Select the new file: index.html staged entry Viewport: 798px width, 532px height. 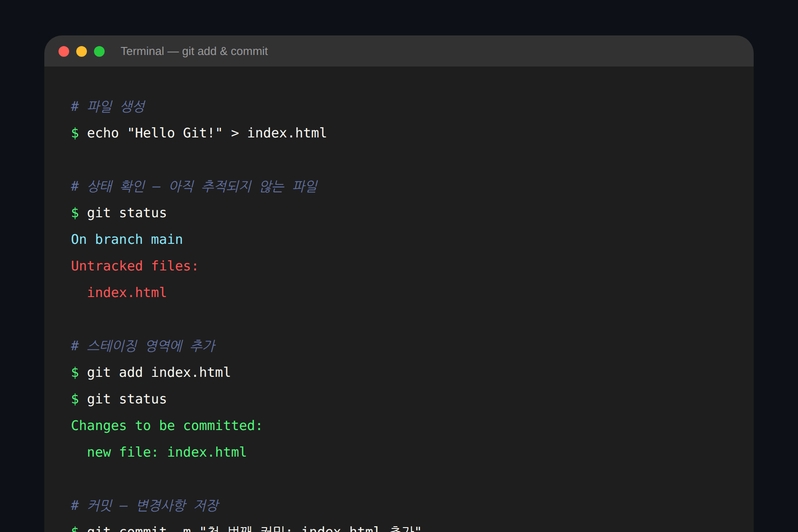[x=166, y=452]
